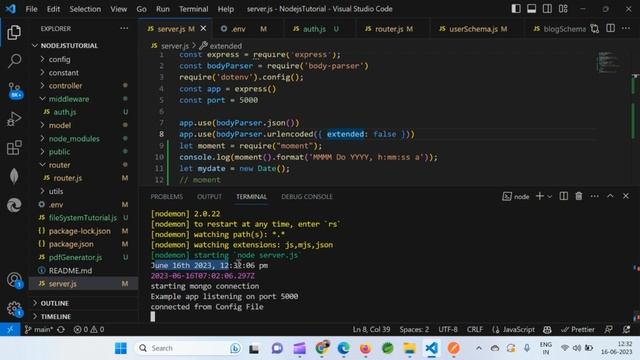Open the notifications bell icon
The height and width of the screenshot is (360, 640).
(x=627, y=329)
